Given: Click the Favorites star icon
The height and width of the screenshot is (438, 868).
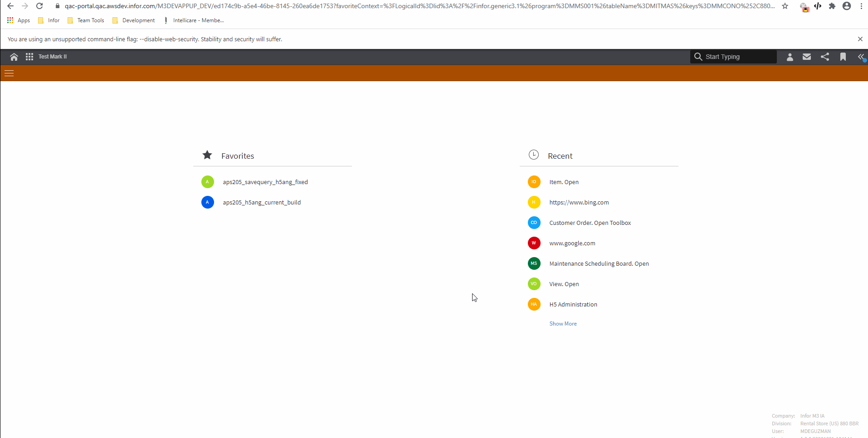Looking at the screenshot, I should [207, 155].
